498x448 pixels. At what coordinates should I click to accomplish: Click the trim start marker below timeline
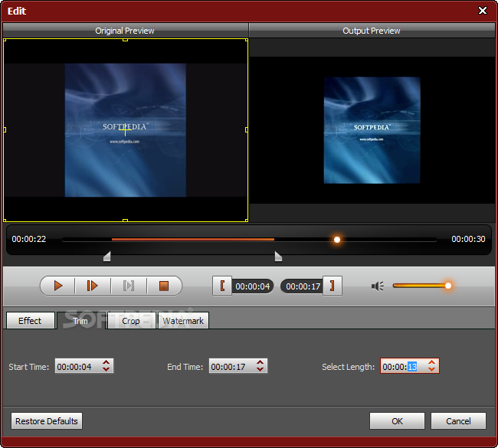tap(107, 257)
